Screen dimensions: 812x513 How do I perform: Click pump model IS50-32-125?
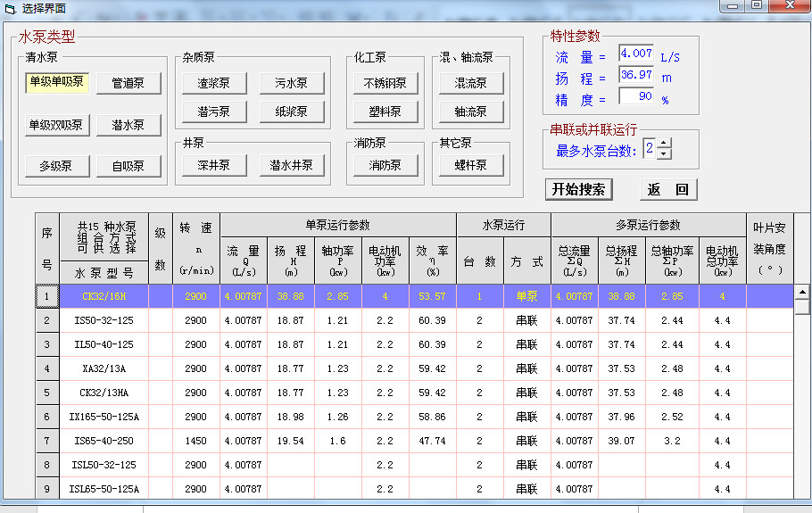(104, 321)
